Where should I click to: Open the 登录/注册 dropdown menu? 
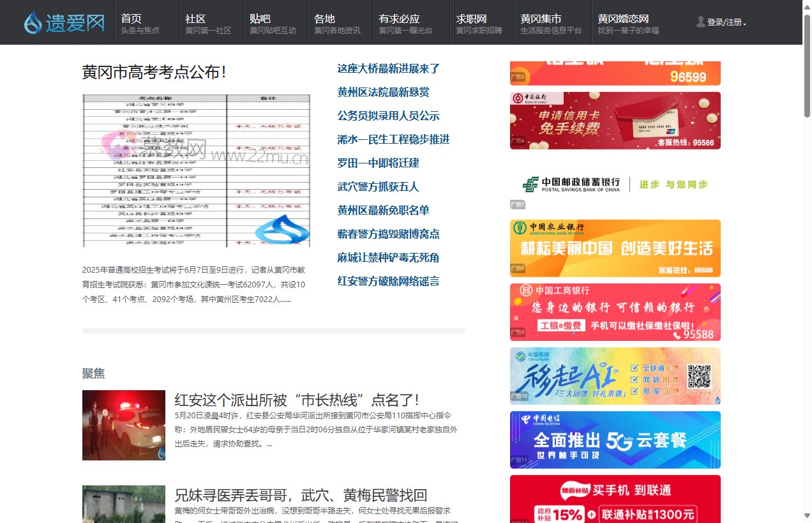click(726, 22)
